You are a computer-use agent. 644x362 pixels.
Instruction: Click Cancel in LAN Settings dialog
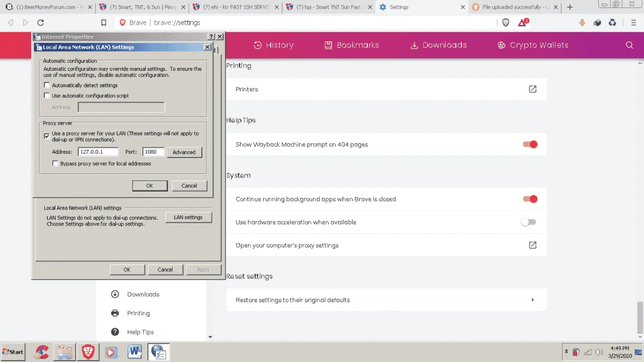[x=189, y=186]
